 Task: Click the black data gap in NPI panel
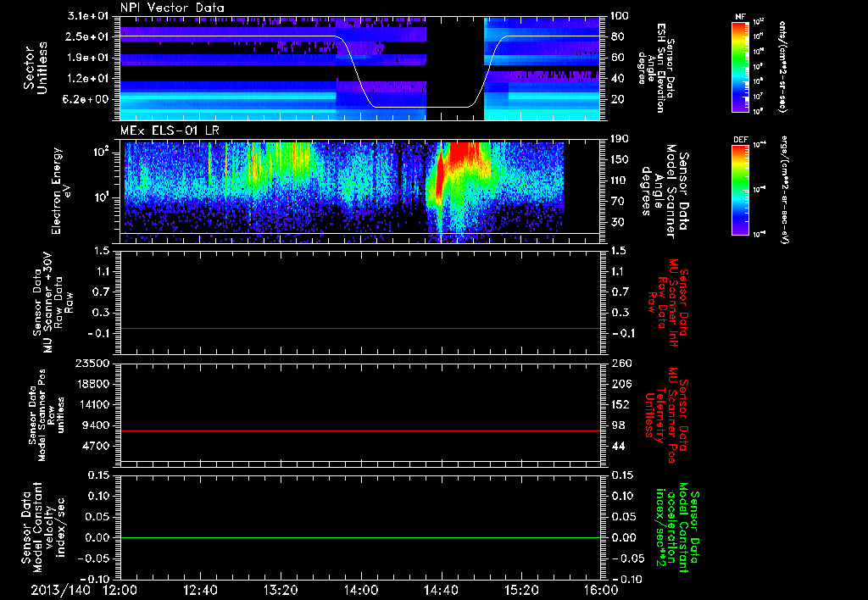point(455,68)
